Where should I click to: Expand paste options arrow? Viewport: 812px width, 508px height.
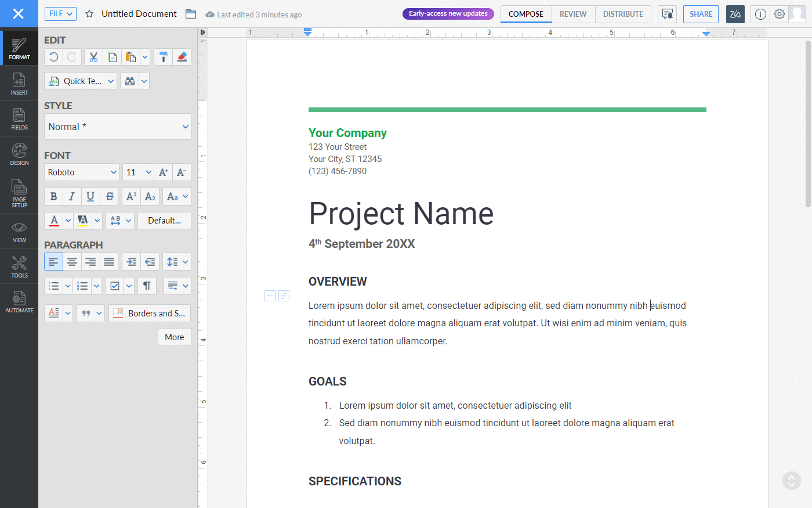[x=145, y=57]
